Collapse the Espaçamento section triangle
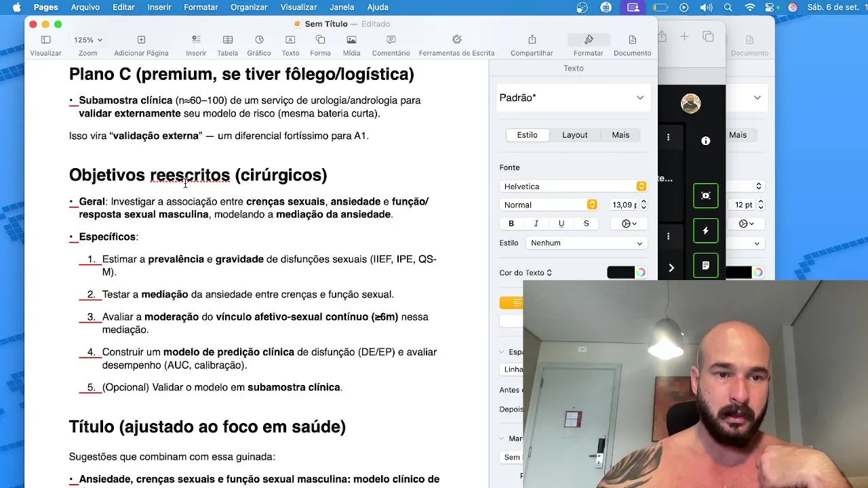The height and width of the screenshot is (488, 868). (x=502, y=352)
